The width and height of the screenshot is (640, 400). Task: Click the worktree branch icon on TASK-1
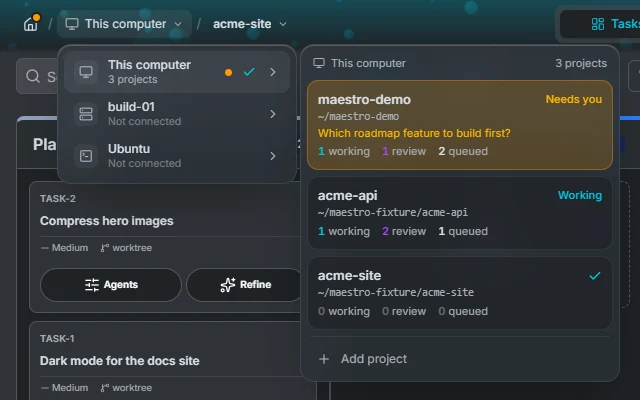pos(105,388)
